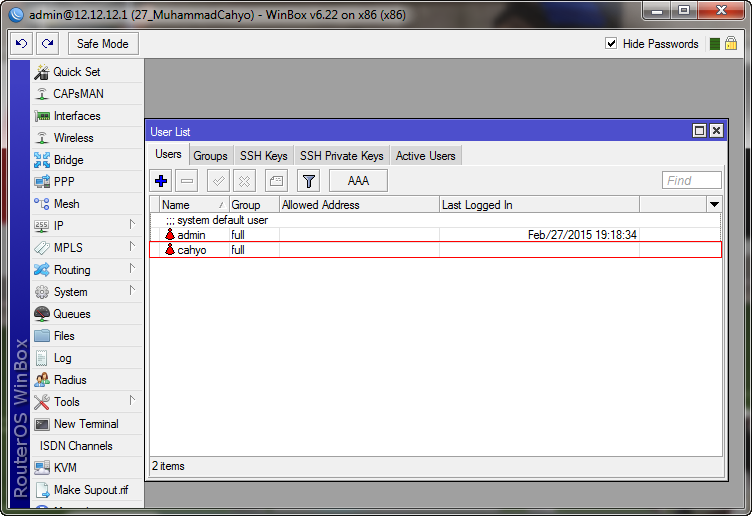
Task: Switch to the Active Users tab
Action: pos(426,156)
